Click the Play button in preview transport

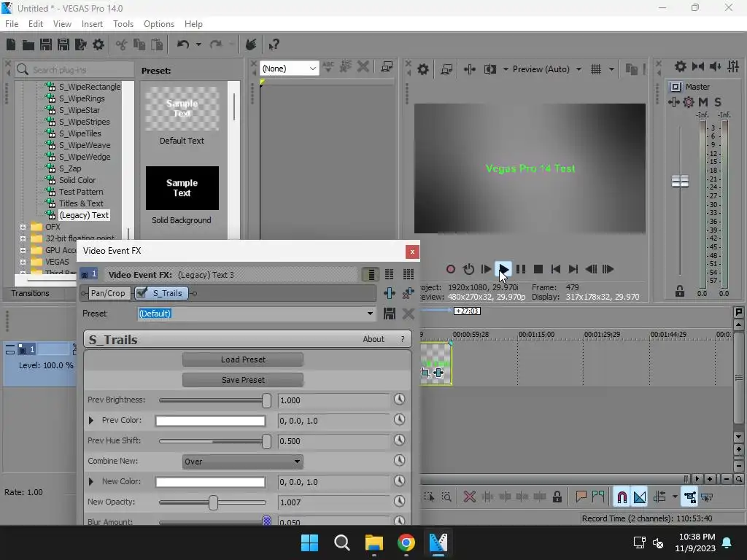503,270
